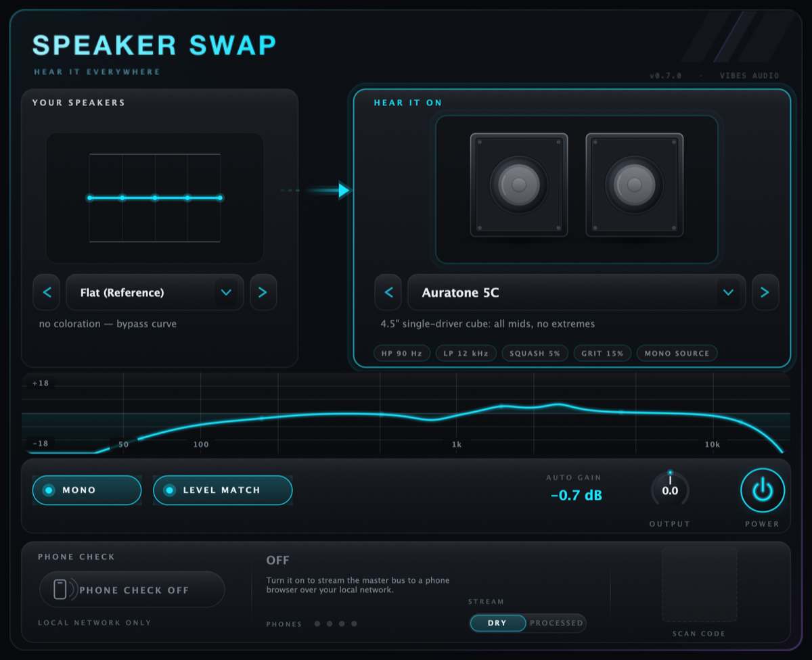Select next source speaker profile
Viewport: 812px width, 660px height.
point(263,292)
